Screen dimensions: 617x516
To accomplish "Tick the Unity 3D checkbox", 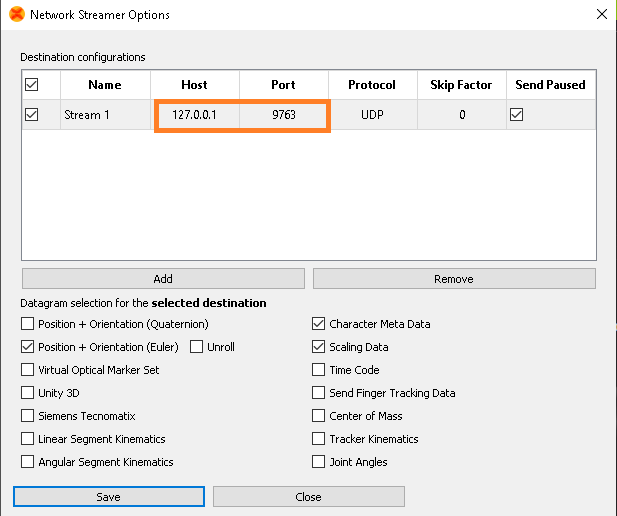I will coord(28,393).
